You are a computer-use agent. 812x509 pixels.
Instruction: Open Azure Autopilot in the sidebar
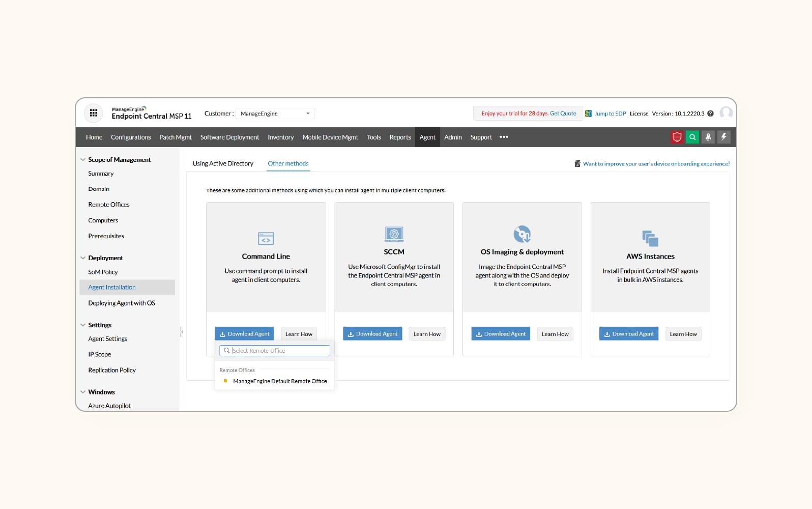tap(109, 406)
